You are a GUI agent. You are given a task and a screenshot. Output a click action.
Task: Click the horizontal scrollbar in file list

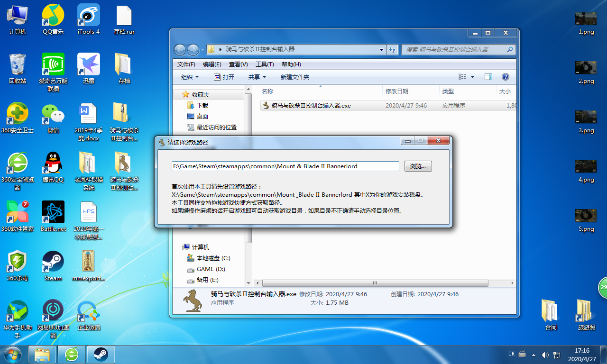pyautogui.click(x=375, y=283)
